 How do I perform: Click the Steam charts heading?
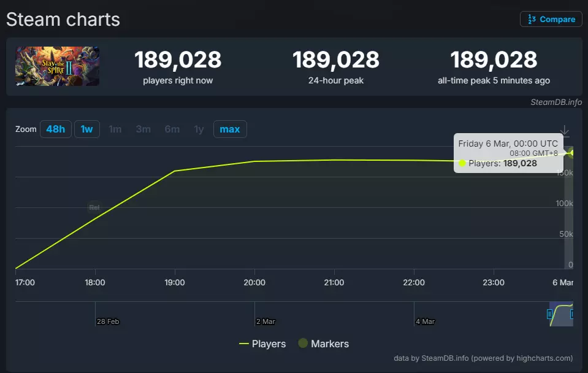point(63,20)
